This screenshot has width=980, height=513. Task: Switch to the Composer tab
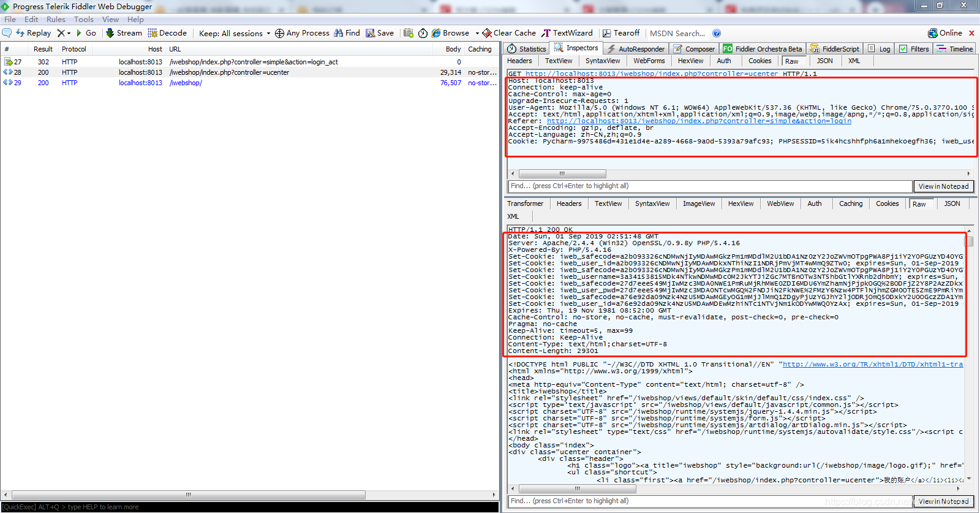pyautogui.click(x=695, y=48)
